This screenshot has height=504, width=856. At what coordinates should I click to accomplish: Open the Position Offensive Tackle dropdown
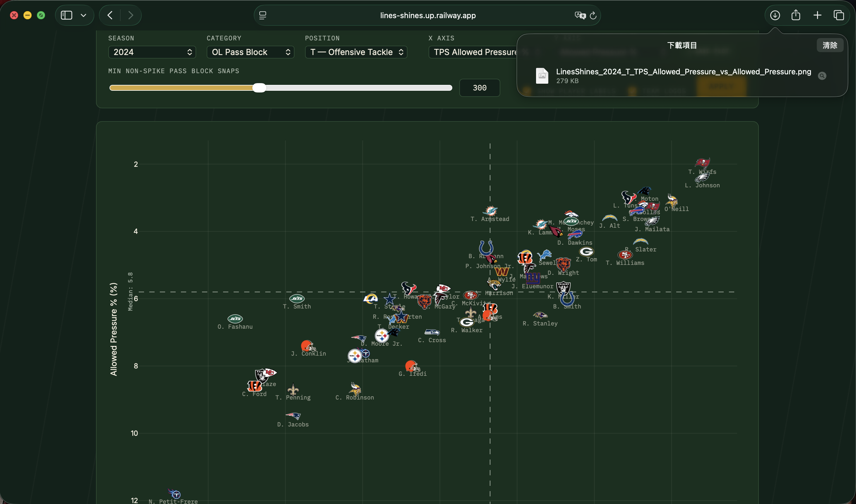(356, 52)
